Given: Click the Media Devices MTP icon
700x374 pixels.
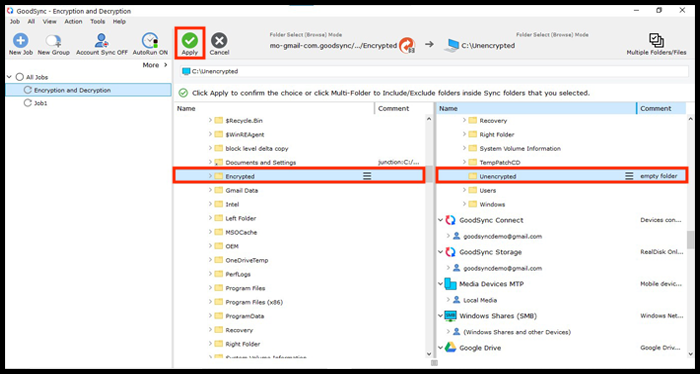Looking at the screenshot, I should pos(450,284).
